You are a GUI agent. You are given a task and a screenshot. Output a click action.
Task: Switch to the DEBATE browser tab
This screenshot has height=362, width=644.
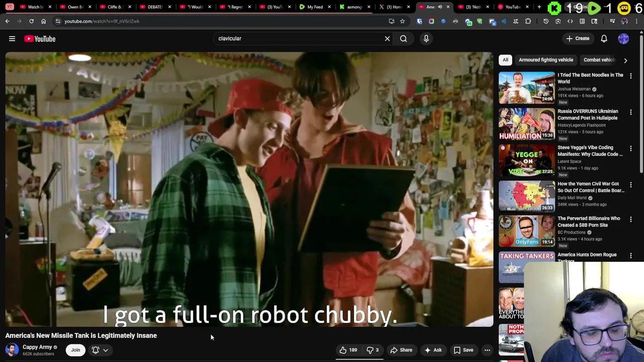click(x=155, y=7)
